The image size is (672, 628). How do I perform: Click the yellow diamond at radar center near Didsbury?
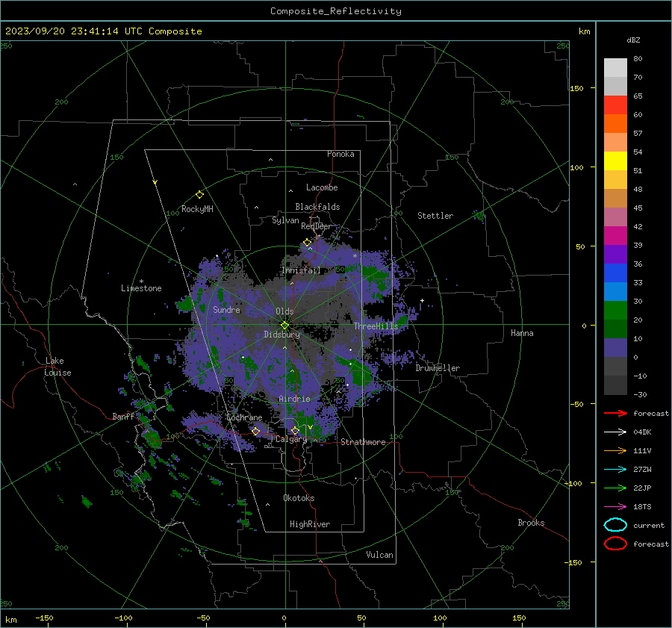285,325
